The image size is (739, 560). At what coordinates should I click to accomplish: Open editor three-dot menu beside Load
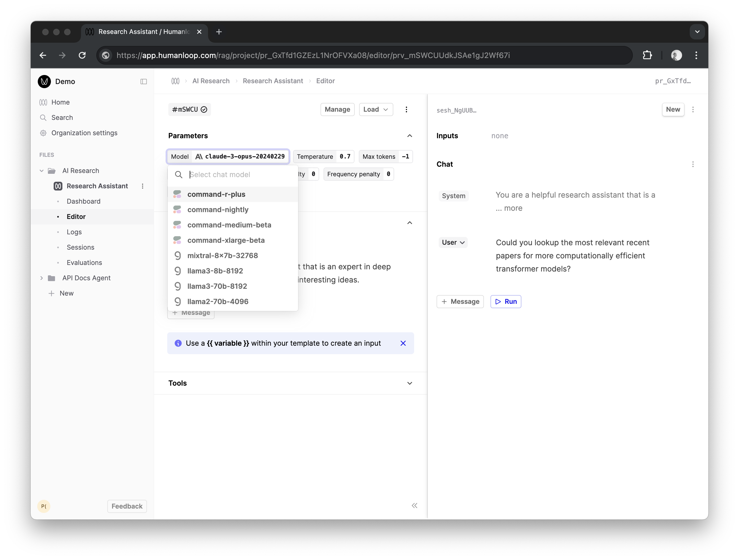point(406,109)
